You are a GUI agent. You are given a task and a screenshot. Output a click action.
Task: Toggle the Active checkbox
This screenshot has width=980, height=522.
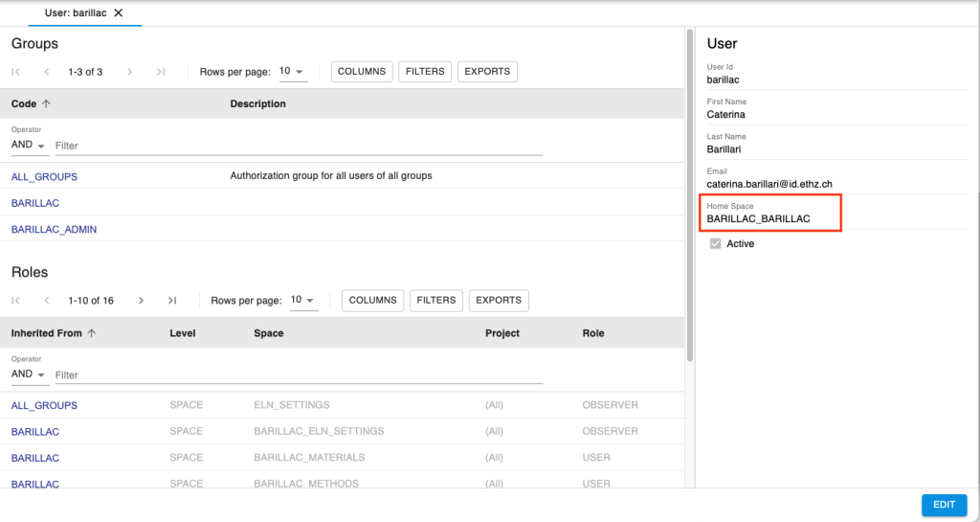pos(716,244)
